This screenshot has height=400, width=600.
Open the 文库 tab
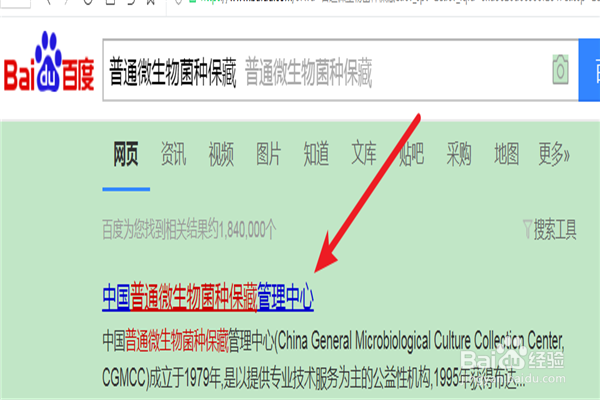point(364,154)
